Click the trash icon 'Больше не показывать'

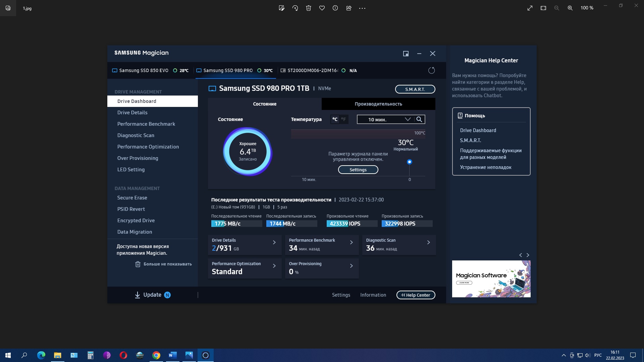pos(138,264)
